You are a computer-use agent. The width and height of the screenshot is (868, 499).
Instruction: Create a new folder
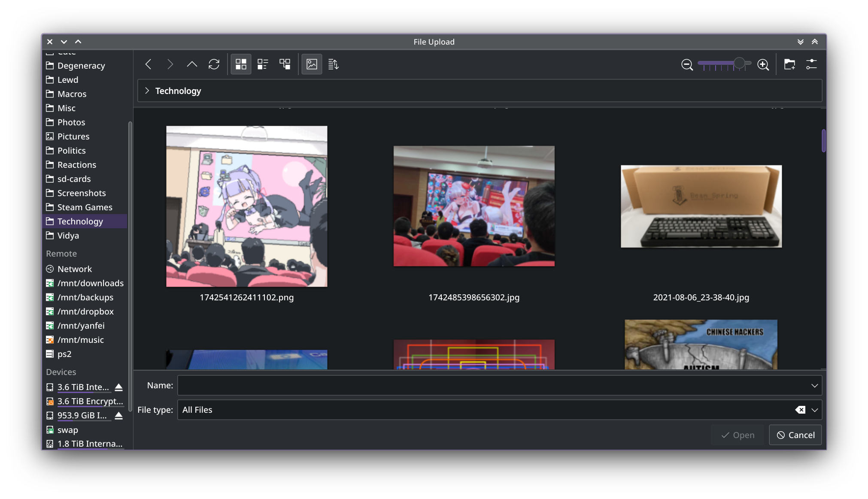789,64
